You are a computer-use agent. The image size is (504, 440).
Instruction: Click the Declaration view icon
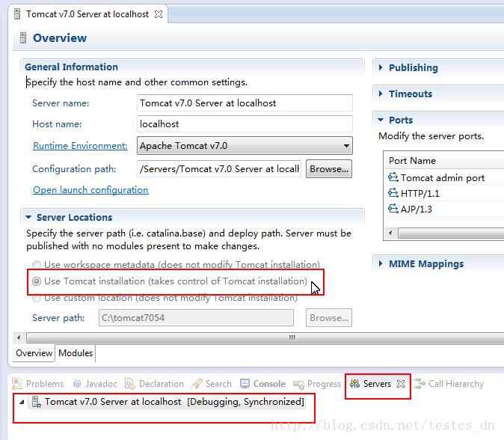(130, 384)
